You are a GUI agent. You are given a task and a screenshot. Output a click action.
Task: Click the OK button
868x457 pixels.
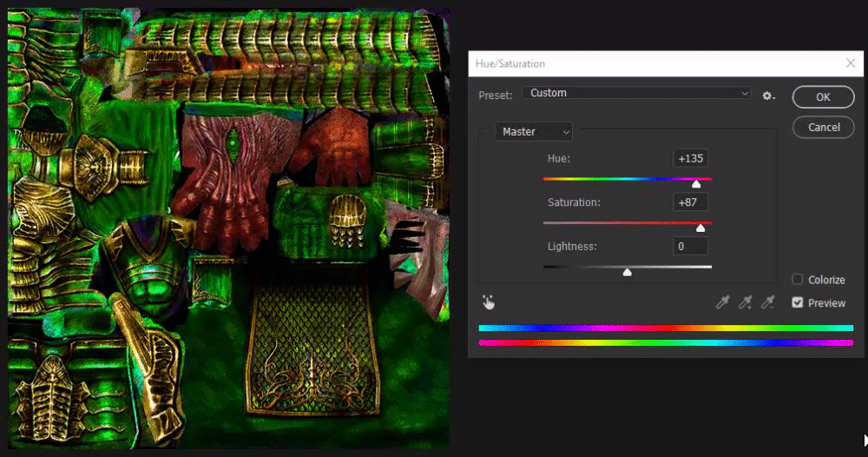click(823, 97)
